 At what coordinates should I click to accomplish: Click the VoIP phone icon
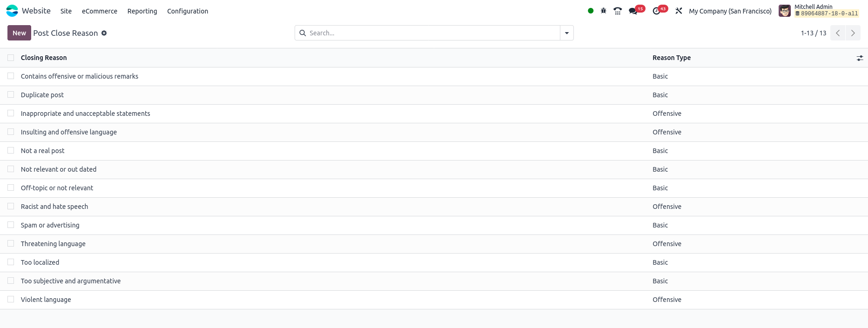pos(618,11)
